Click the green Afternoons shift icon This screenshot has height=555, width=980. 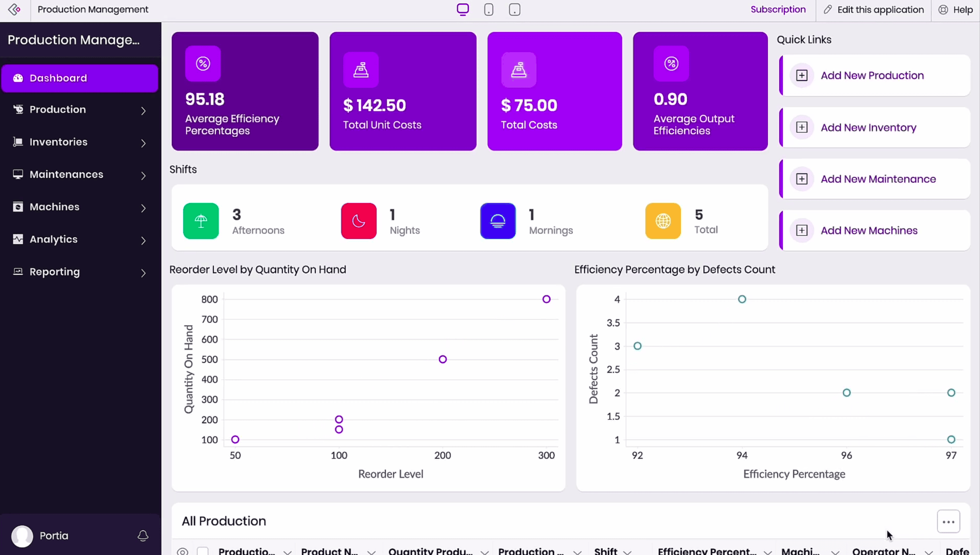(201, 221)
